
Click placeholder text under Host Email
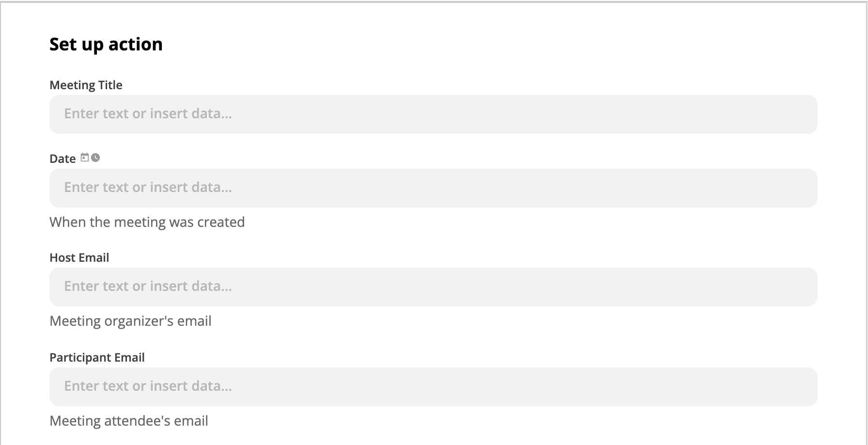click(x=148, y=286)
